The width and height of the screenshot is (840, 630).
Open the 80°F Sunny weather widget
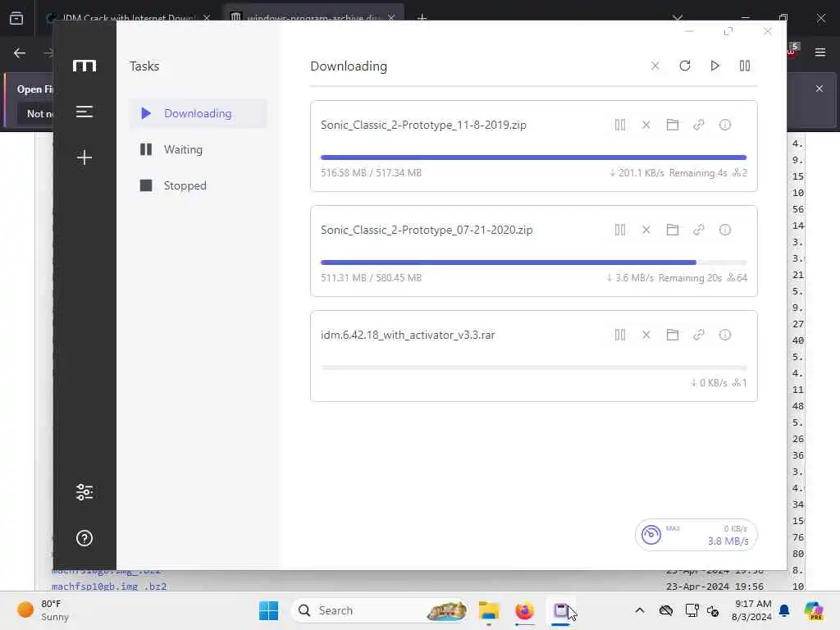point(44,610)
